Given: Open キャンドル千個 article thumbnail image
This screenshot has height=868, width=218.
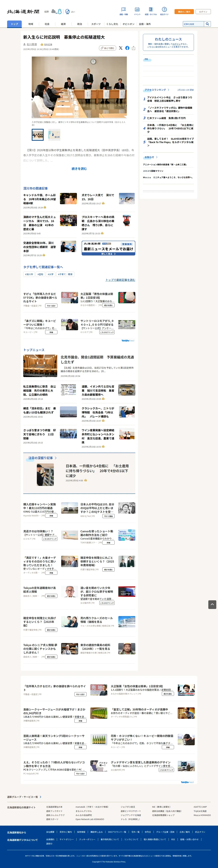Looking at the screenshot, I should (68, 199).
